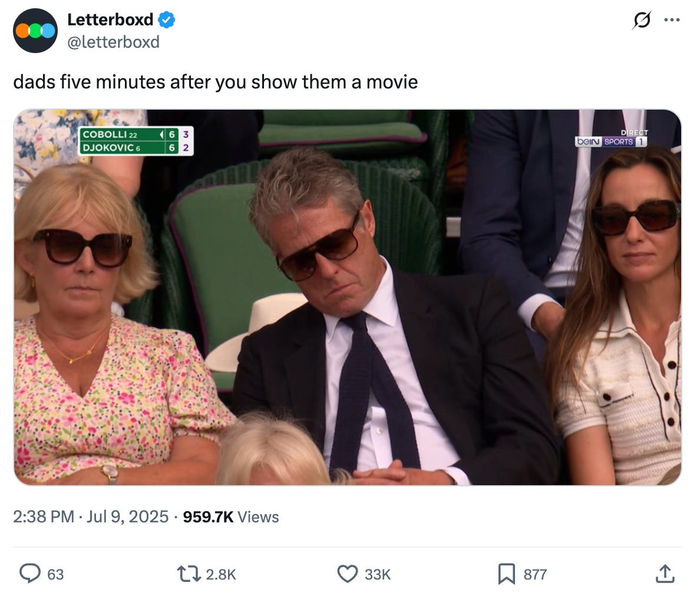The image size is (700, 599).
Task: Like the tweet with the heart icon
Action: [x=347, y=574]
